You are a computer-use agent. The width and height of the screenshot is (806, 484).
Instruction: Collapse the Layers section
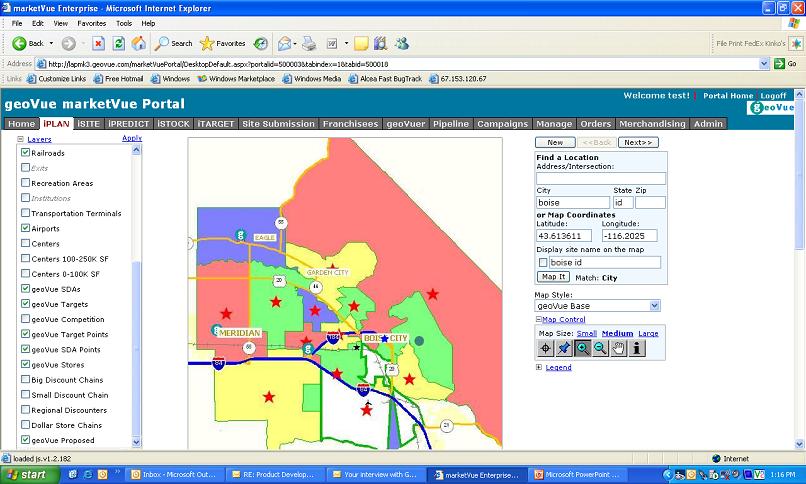coord(21,139)
